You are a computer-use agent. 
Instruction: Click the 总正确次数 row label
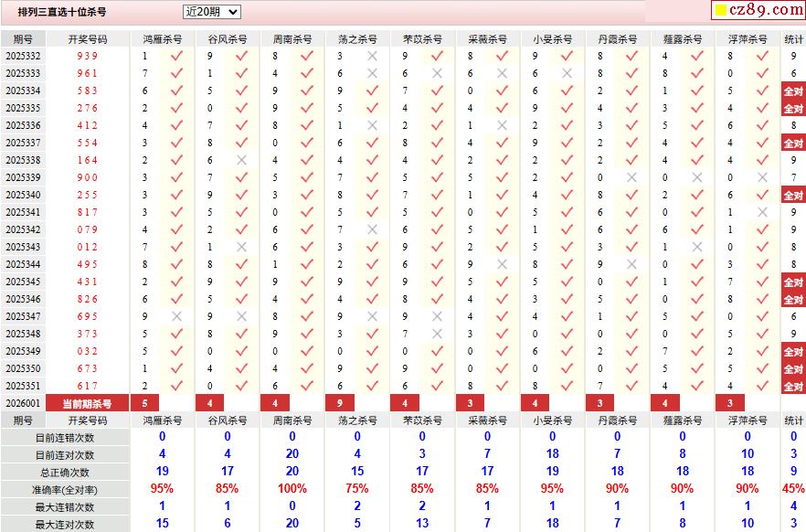65,473
